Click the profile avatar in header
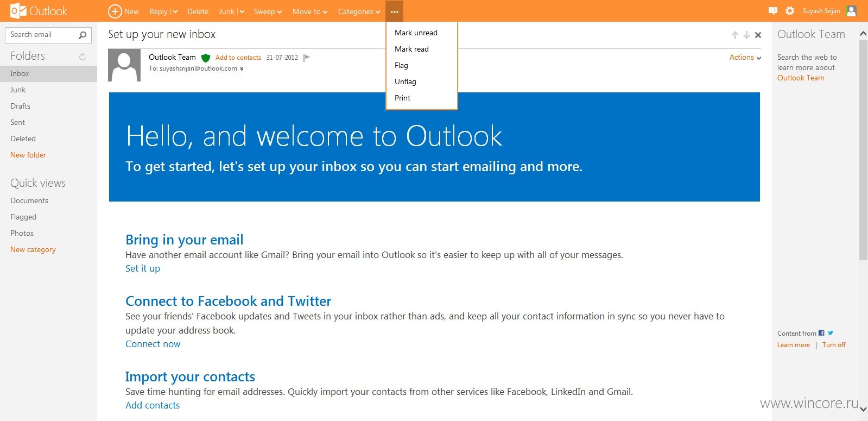Viewport: 868px width, 421px height. pyautogui.click(x=851, y=11)
